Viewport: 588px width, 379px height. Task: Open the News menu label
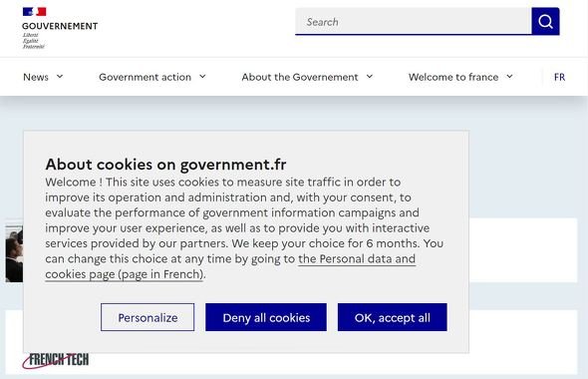(36, 77)
